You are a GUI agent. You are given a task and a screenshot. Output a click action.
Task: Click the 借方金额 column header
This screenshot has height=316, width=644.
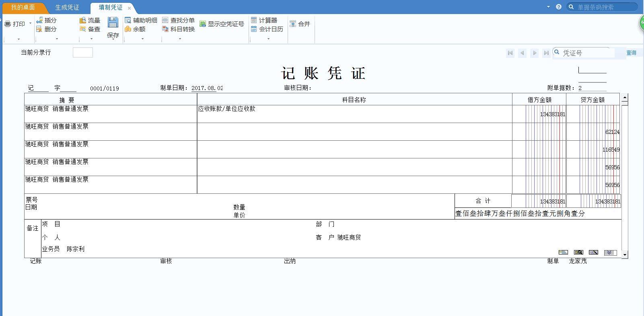[539, 100]
